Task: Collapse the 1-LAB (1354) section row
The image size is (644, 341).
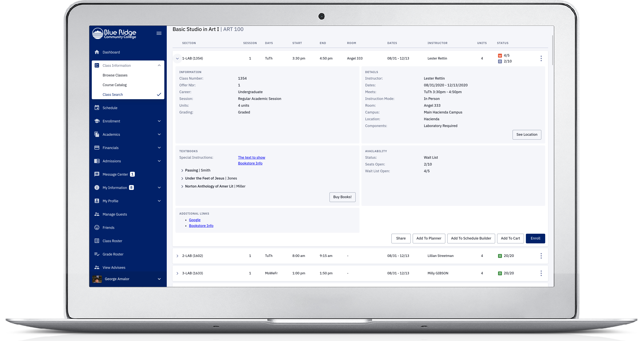Action: click(x=177, y=59)
